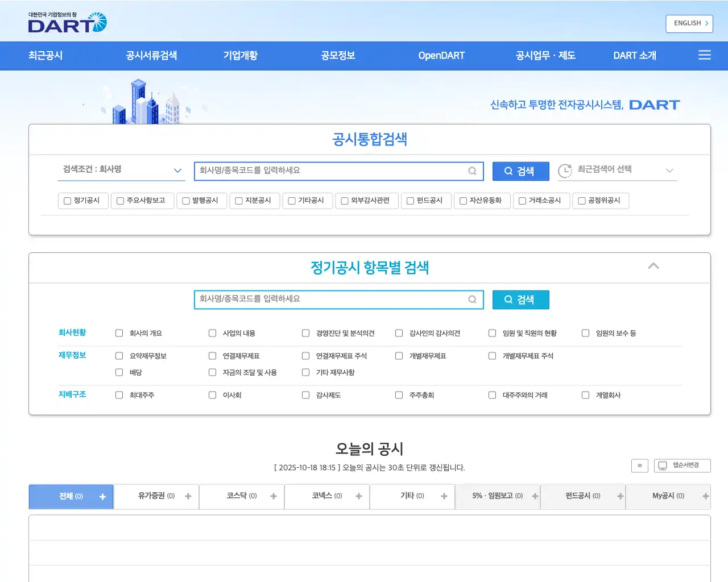Click plus icon on 유가증권 tab

click(188, 496)
